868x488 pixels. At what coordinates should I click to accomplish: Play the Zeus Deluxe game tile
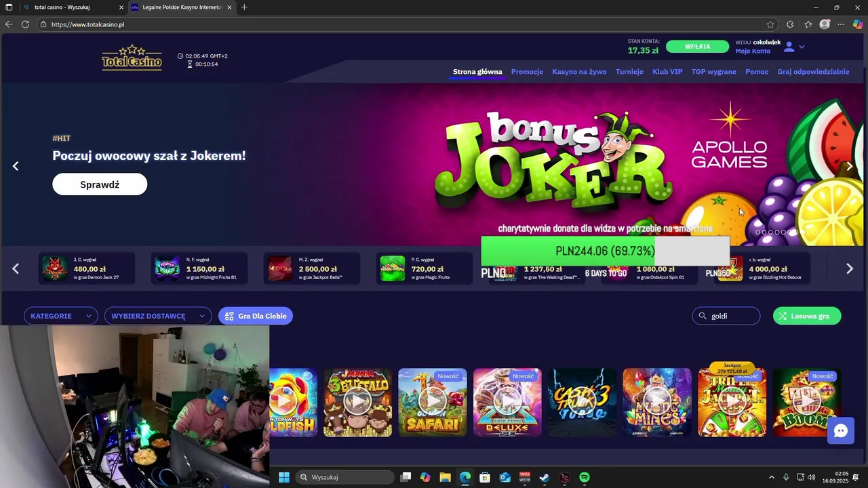point(507,403)
